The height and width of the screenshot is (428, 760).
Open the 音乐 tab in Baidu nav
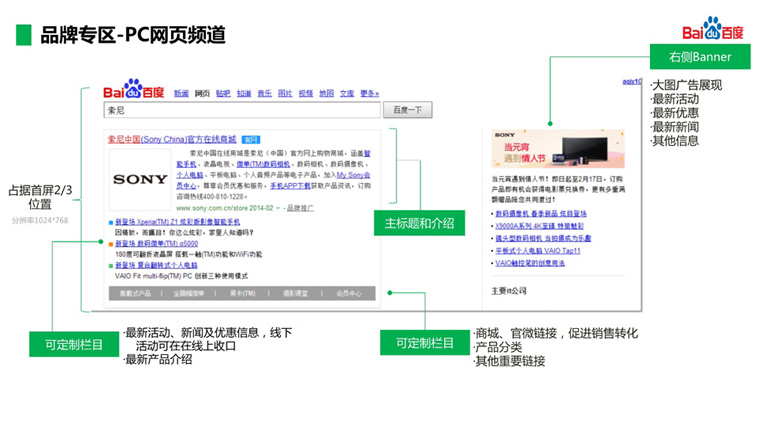coord(265,93)
